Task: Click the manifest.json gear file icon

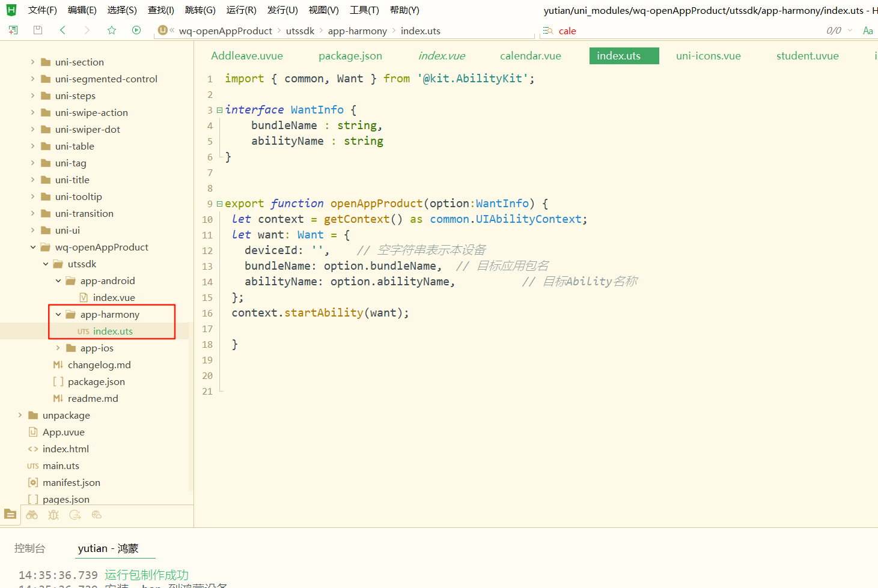Action: [x=33, y=482]
